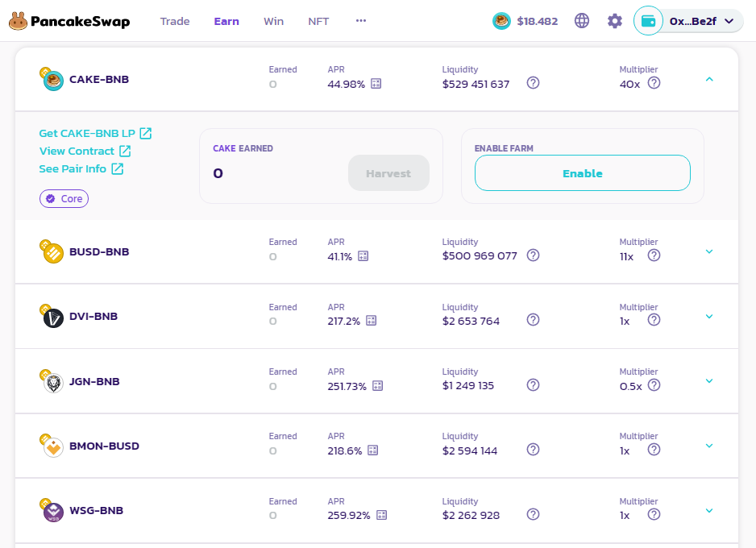
Task: Click the Multiplier help icon for CAKE-BNB
Action: (x=654, y=83)
